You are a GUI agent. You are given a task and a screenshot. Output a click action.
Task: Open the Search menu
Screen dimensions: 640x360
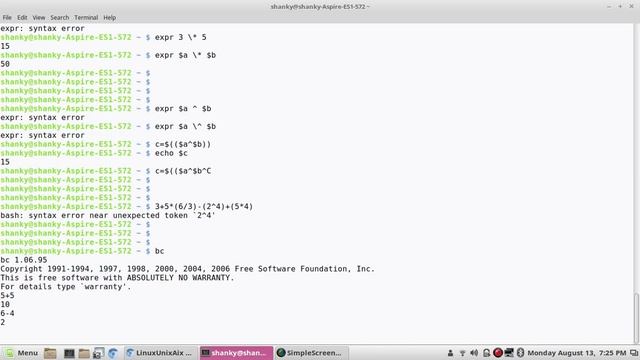pos(60,18)
